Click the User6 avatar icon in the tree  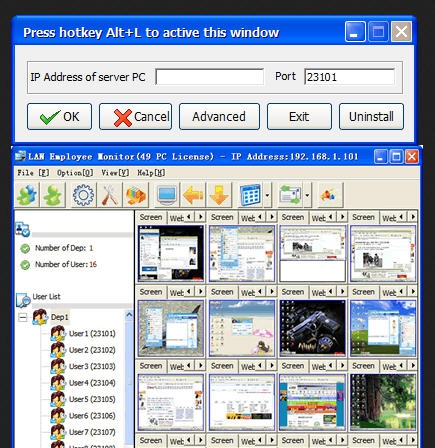click(x=58, y=415)
